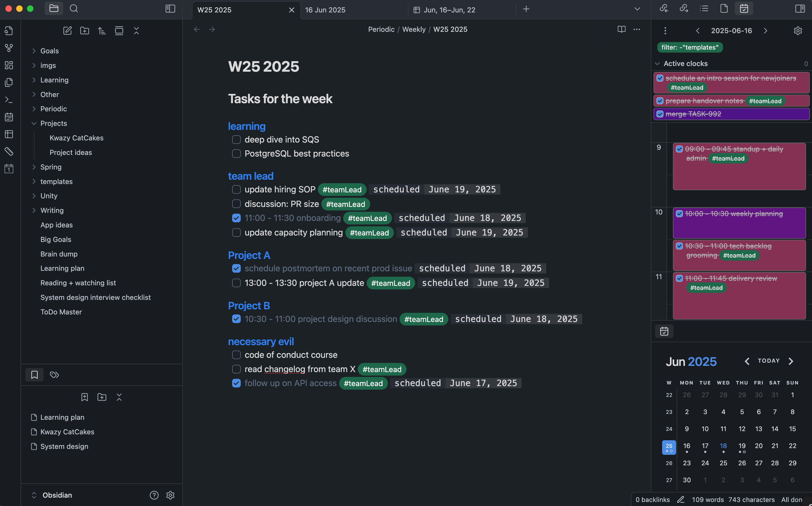Open the Kwazy CatCakes note in Projects
This screenshot has width=812, height=506.
point(76,138)
